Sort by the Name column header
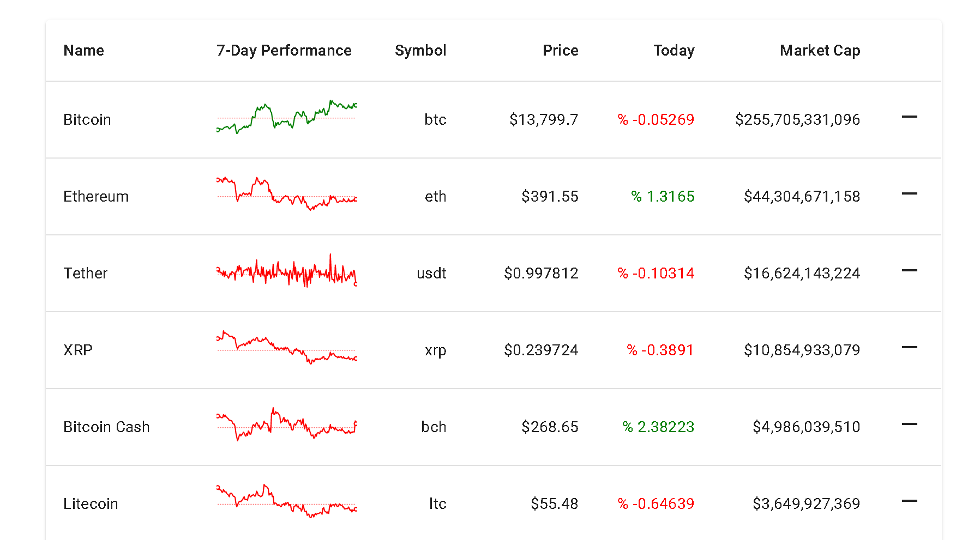Image resolution: width=980 pixels, height=540 pixels. tap(83, 51)
